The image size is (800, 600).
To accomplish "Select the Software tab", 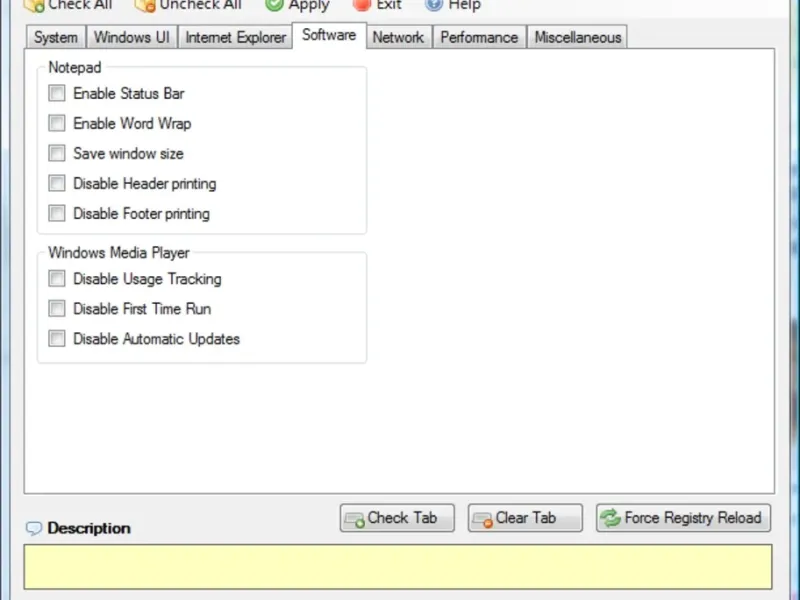I will pos(329,35).
